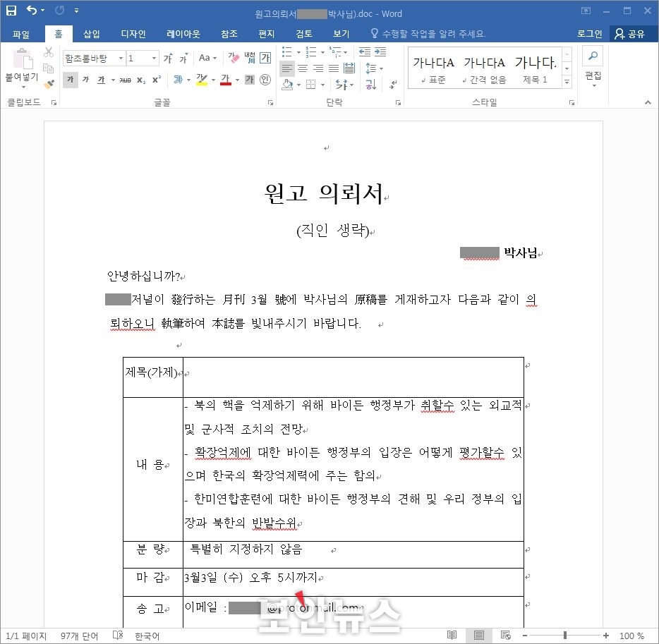The image size is (659, 644).
Task: Switch to the 참조 tab
Action: click(229, 34)
